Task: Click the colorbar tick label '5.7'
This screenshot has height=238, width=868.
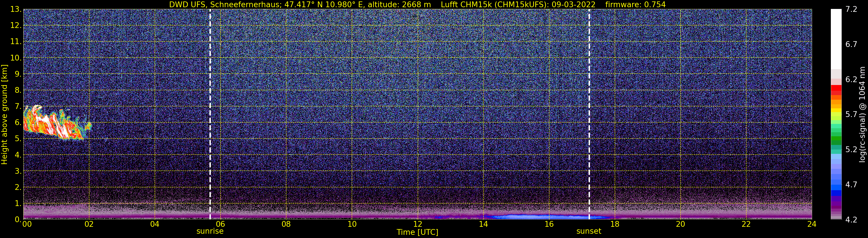Action: (851, 115)
